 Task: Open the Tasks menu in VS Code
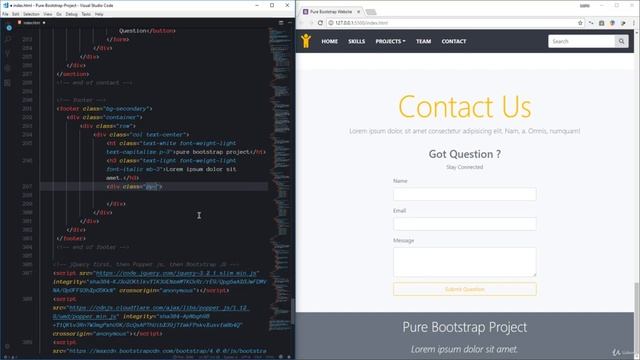coord(86,14)
